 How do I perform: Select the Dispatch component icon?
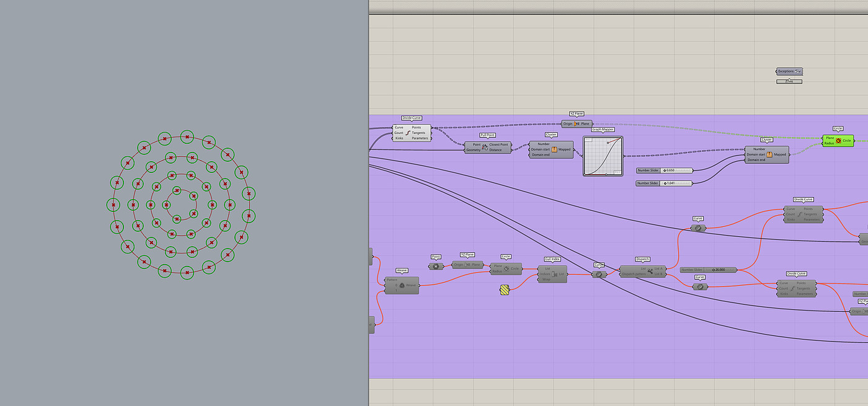coord(650,271)
